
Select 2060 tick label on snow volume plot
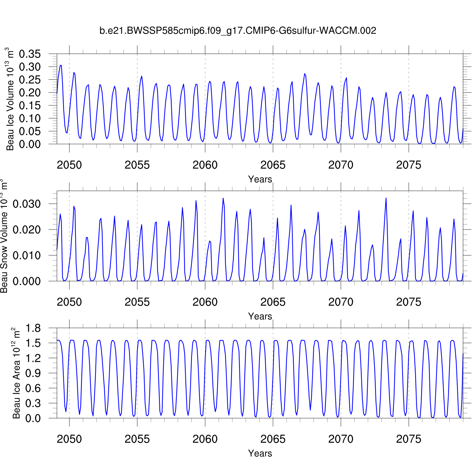pyautogui.click(x=205, y=302)
